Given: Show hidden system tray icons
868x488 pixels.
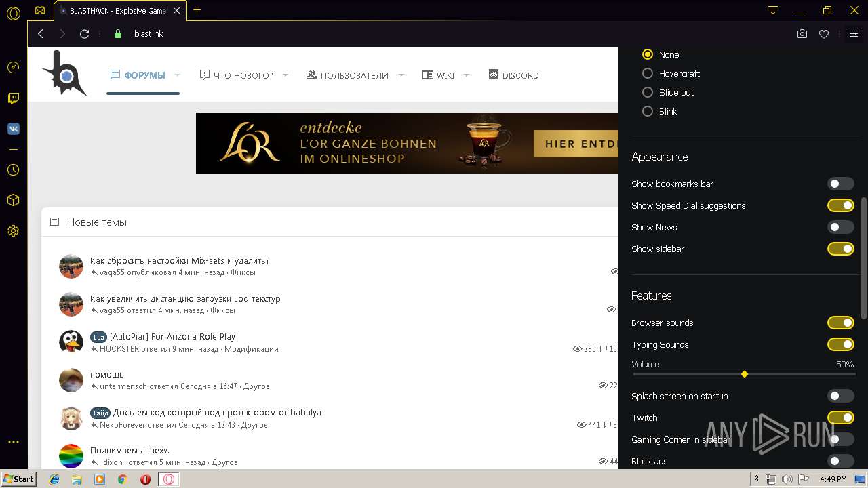Looking at the screenshot, I should point(756,479).
